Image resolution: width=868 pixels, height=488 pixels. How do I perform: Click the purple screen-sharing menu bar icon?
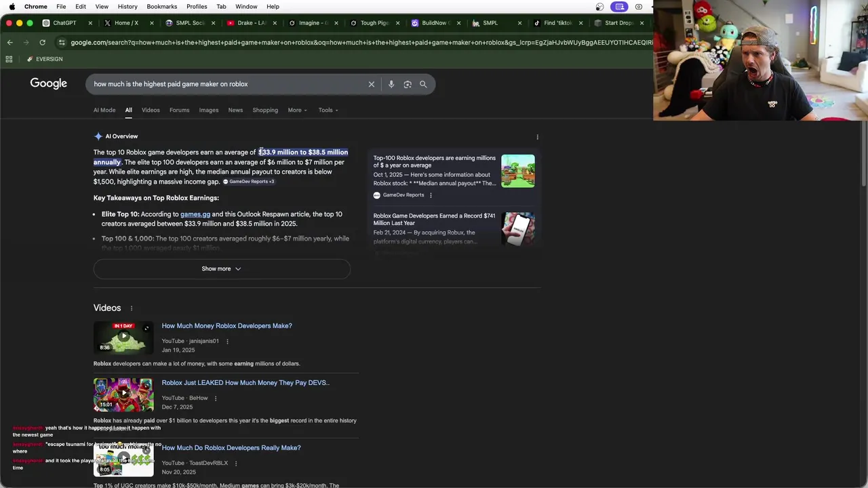(x=619, y=7)
